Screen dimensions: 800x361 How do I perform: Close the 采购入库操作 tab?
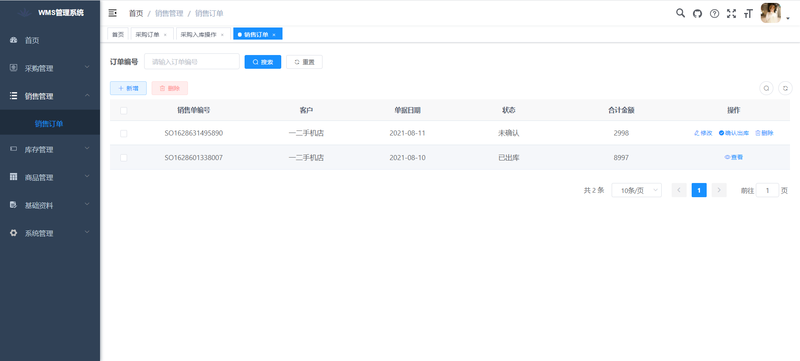tap(222, 35)
